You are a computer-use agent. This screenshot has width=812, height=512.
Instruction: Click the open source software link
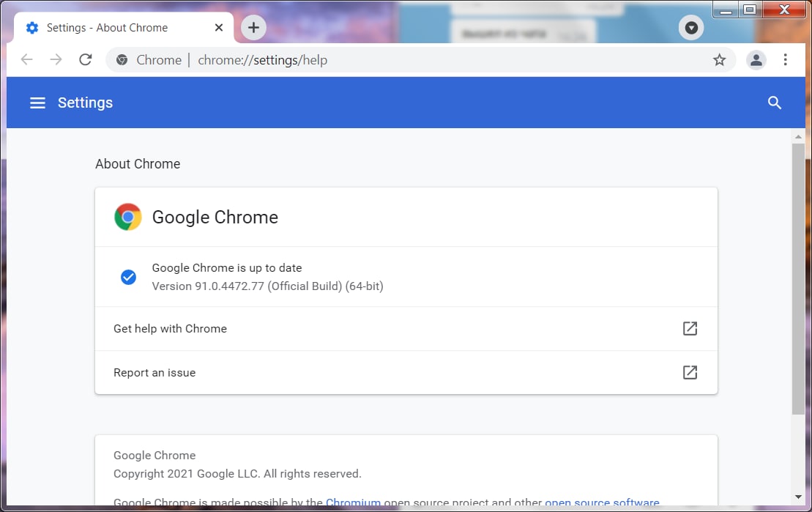[603, 502]
